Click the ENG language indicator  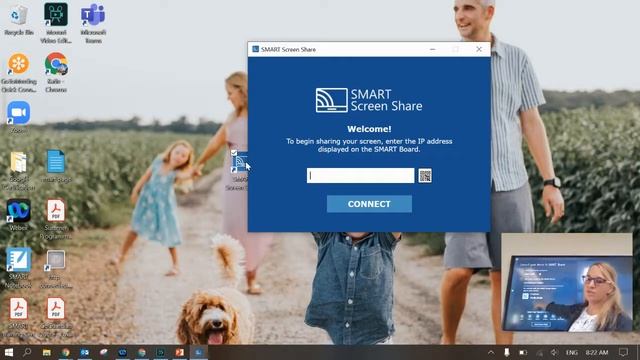click(x=572, y=352)
